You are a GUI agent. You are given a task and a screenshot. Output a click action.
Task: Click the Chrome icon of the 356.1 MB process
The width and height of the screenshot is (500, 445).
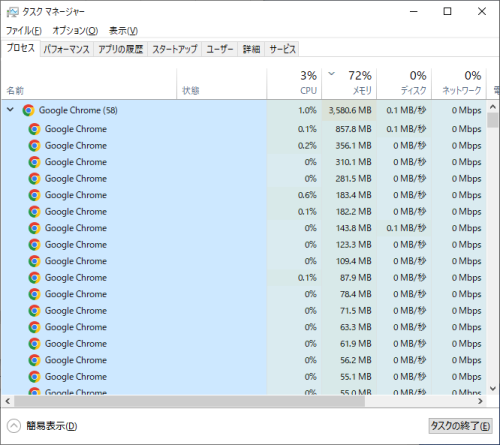point(34,146)
